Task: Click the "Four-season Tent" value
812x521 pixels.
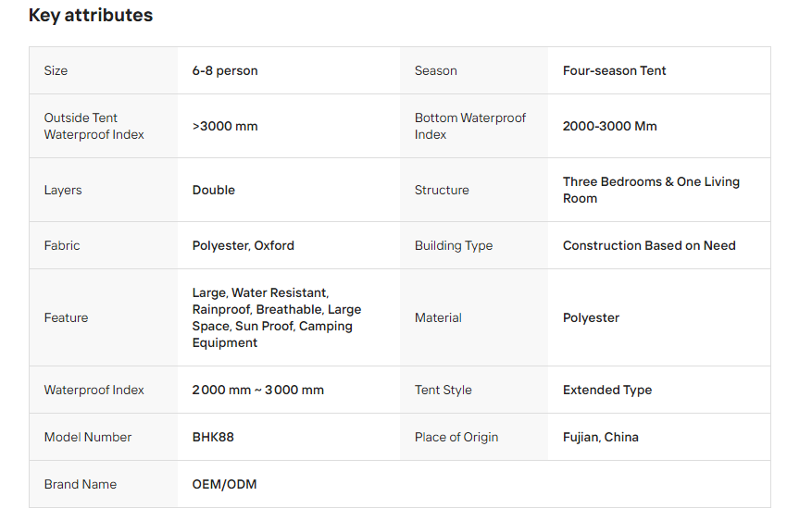Action: pyautogui.click(x=614, y=70)
